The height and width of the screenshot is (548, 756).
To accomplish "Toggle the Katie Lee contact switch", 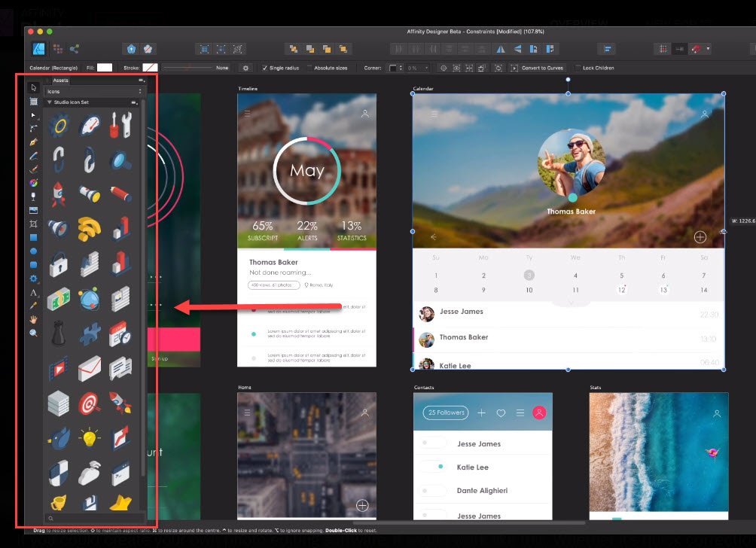I will point(433,467).
